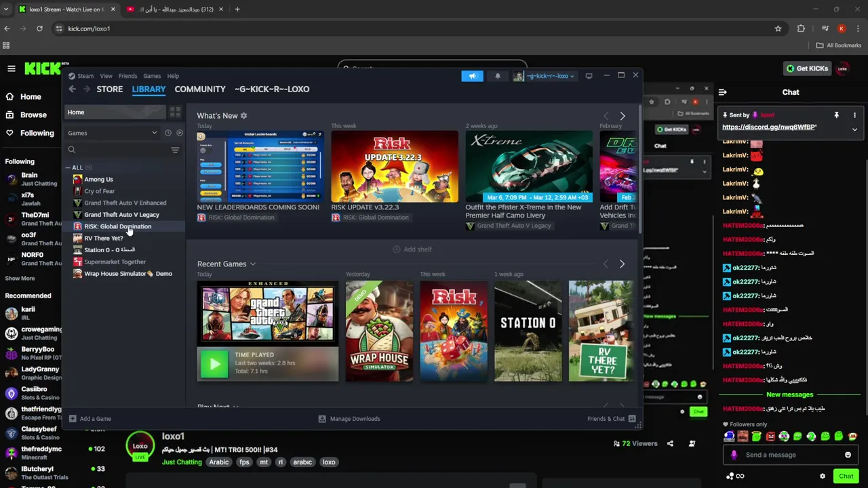The width and height of the screenshot is (868, 488).
Task: Select Among Us in the library list
Action: pyautogui.click(x=98, y=180)
